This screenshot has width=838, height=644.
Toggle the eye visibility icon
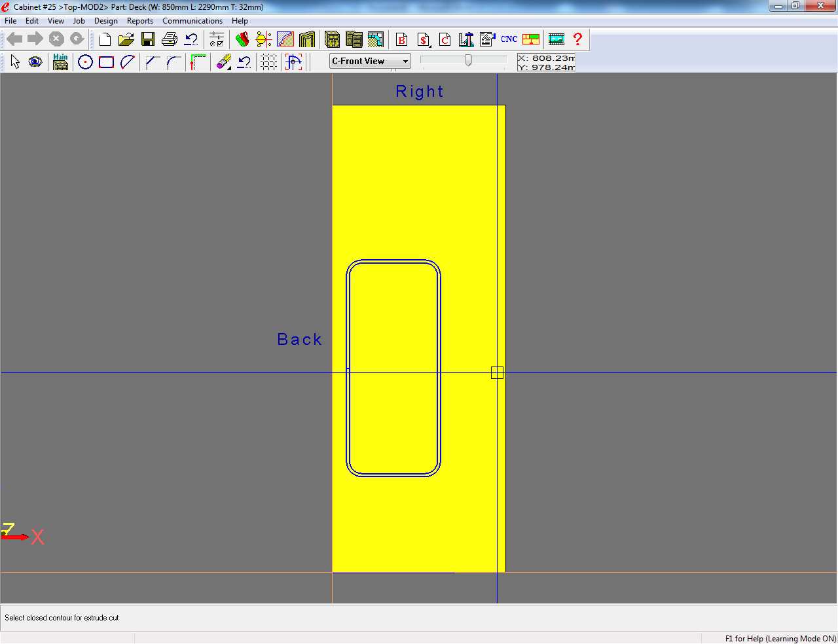[35, 62]
